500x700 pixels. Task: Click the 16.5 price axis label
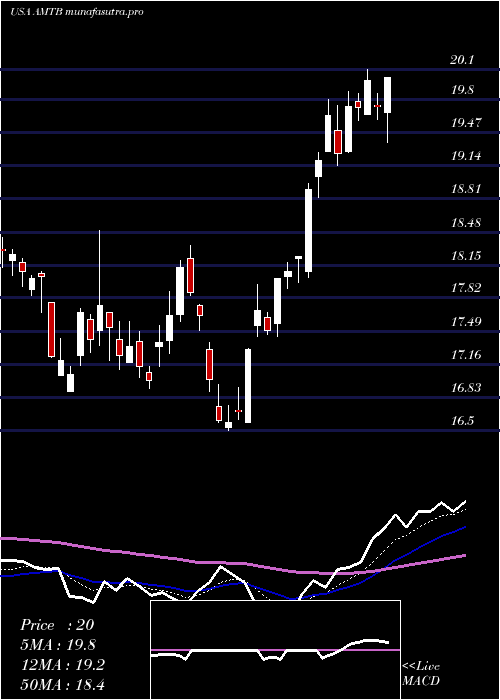pyautogui.click(x=462, y=421)
